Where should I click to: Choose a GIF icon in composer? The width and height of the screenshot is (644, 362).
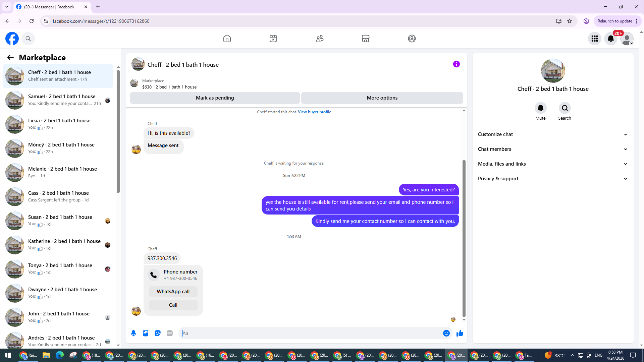point(170,333)
